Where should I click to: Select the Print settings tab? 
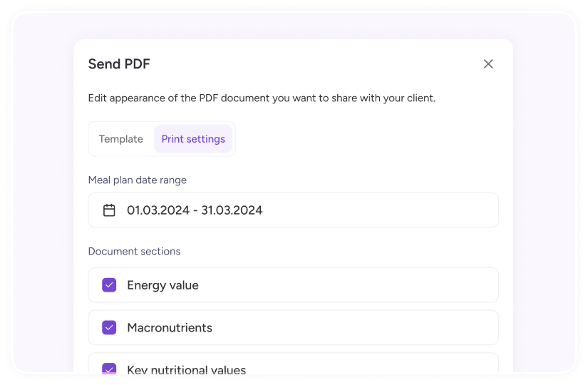click(193, 139)
